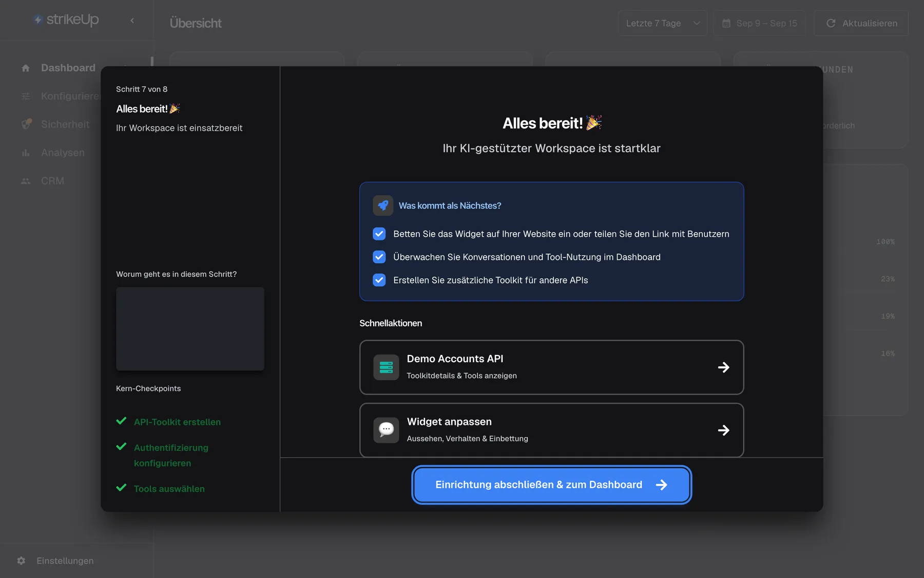Toggle checkbox for Erstellen Sie zusätzliche Toolkit
Screen dimensions: 924x578
[x=379, y=280]
